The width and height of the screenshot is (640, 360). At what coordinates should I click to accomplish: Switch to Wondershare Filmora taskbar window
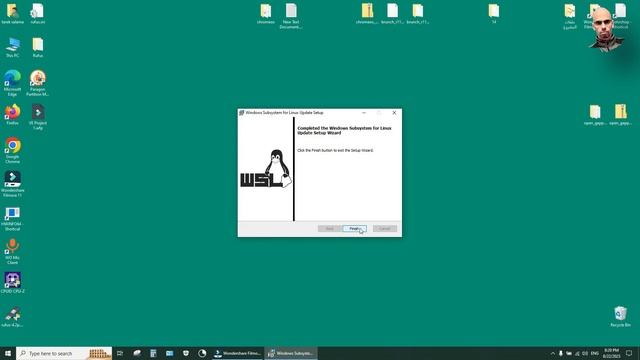[x=238, y=353]
